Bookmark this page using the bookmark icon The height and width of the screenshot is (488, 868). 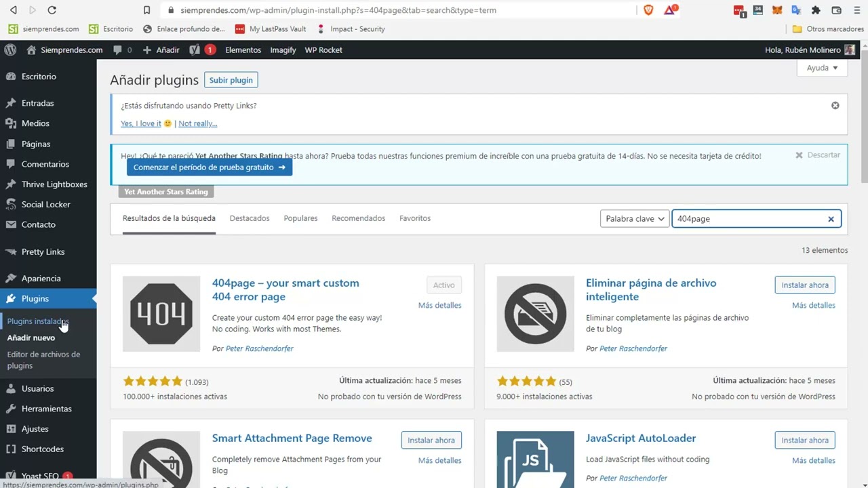point(146,10)
